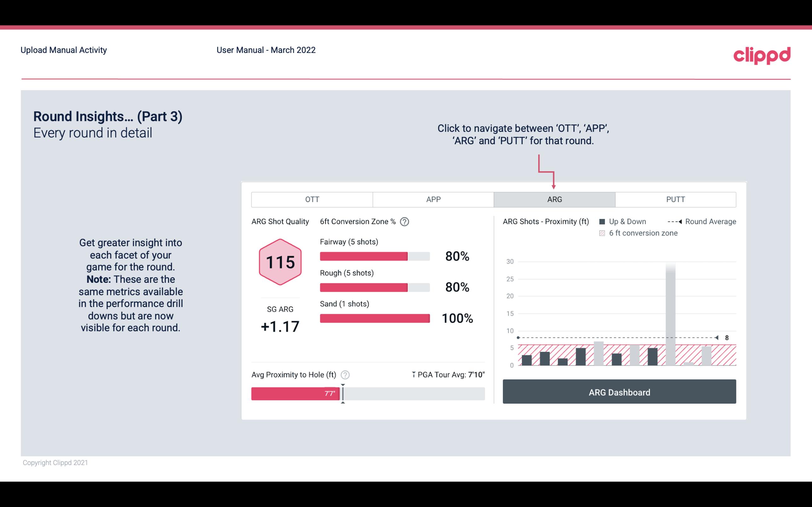This screenshot has height=507, width=812.
Task: Click the Upload Manual Activity link
Action: tap(64, 50)
